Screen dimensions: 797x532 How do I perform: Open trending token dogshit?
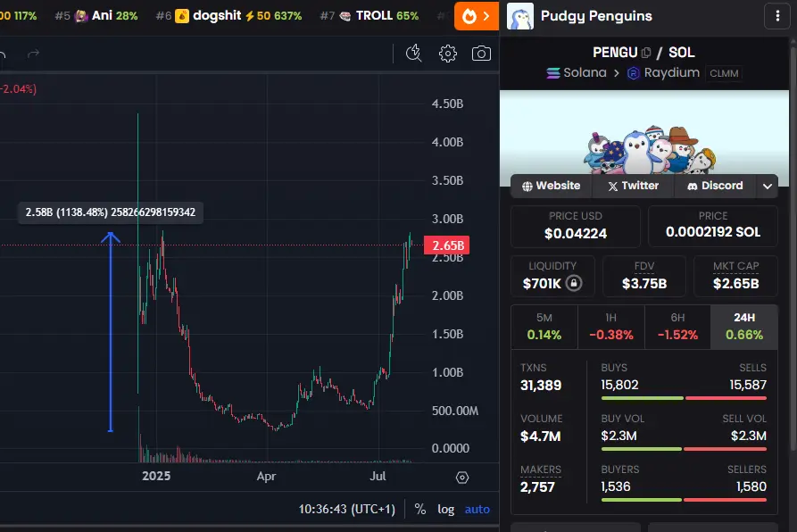[x=228, y=16]
